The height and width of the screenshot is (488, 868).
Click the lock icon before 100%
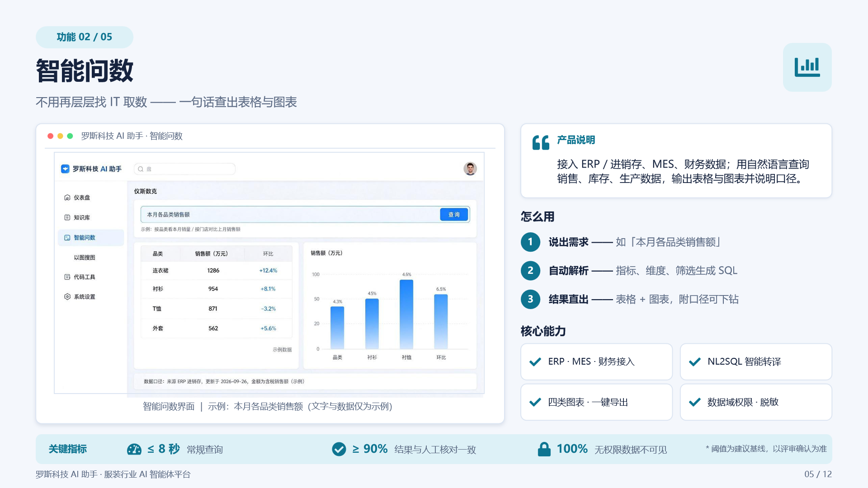tap(544, 449)
